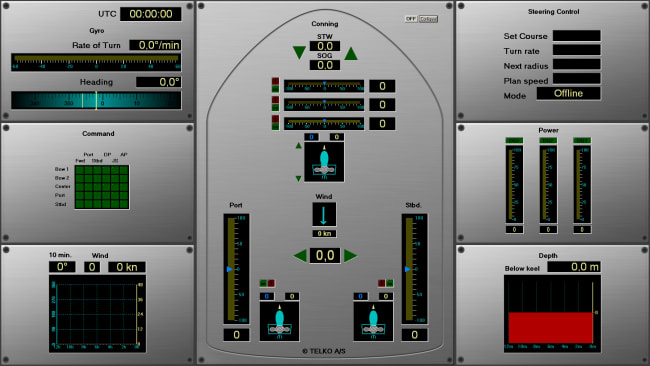This screenshot has height=366, width=650.
Task: Click the Set Course field
Action: click(577, 36)
